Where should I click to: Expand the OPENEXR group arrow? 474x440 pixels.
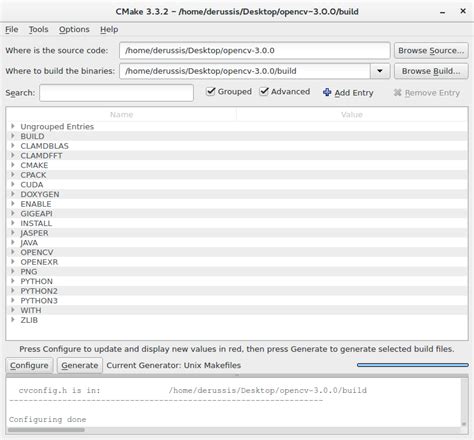13,261
